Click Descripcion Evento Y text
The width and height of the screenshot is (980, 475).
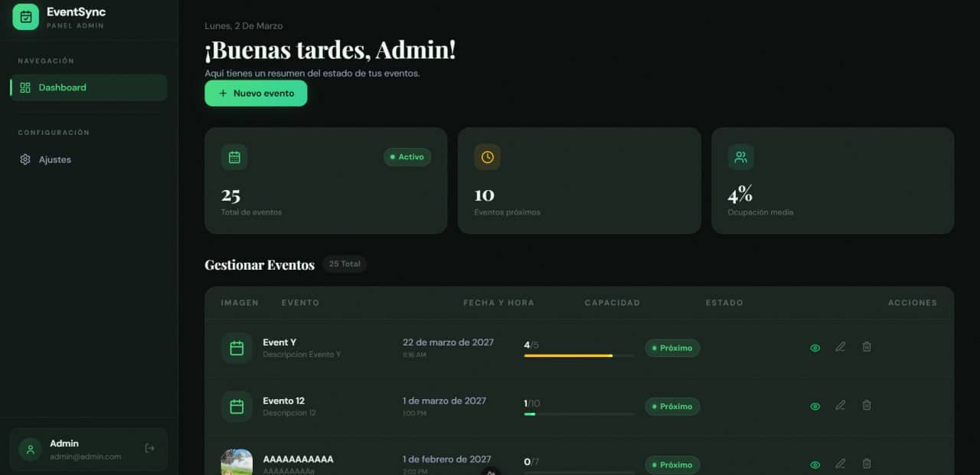click(x=302, y=355)
